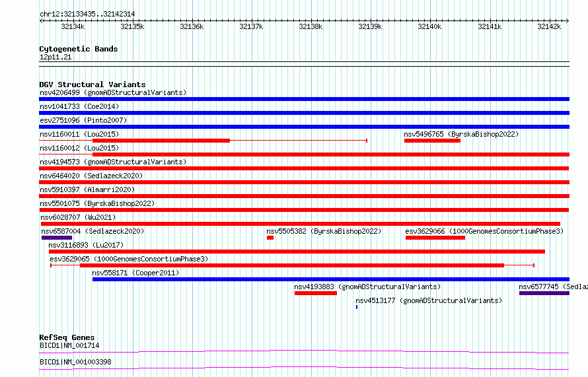The height and width of the screenshot is (377, 588).
Task: Click the short red bar under nsv5496765
Action: (432, 141)
